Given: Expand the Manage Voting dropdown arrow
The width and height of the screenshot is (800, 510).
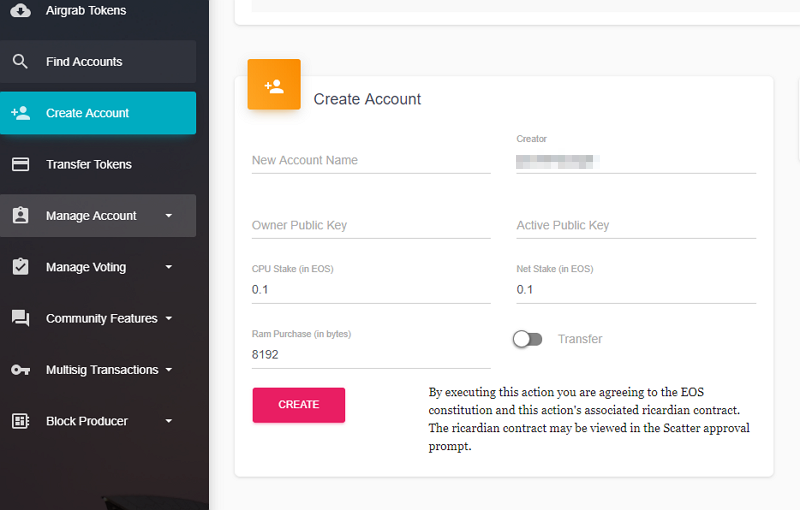Looking at the screenshot, I should [x=168, y=267].
